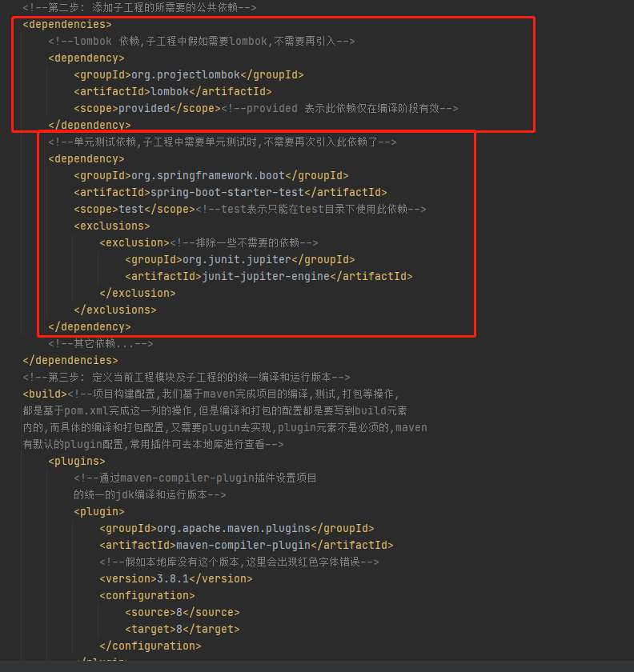Click maven-compiler-plugin artifactId line

[247, 545]
